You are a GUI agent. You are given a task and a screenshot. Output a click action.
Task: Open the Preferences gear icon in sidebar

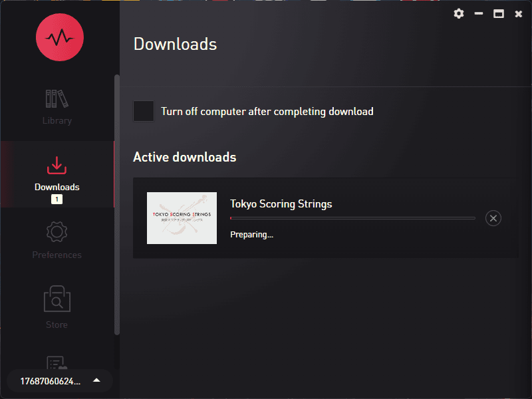click(x=57, y=233)
